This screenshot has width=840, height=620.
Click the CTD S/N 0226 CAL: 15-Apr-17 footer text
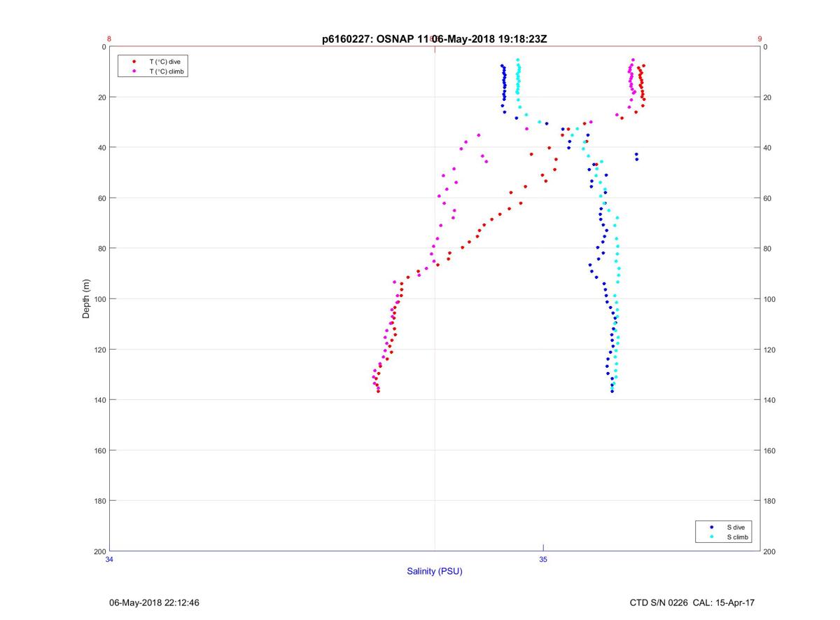692,602
